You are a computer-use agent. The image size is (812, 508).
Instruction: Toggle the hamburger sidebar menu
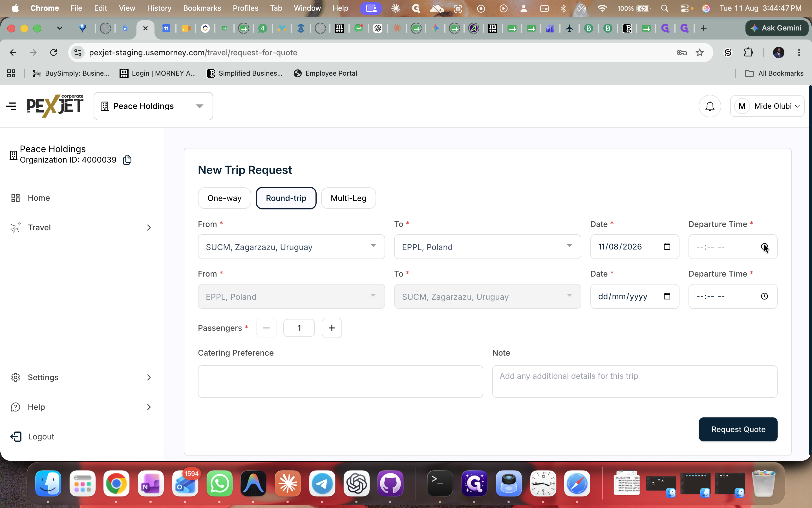click(11, 106)
